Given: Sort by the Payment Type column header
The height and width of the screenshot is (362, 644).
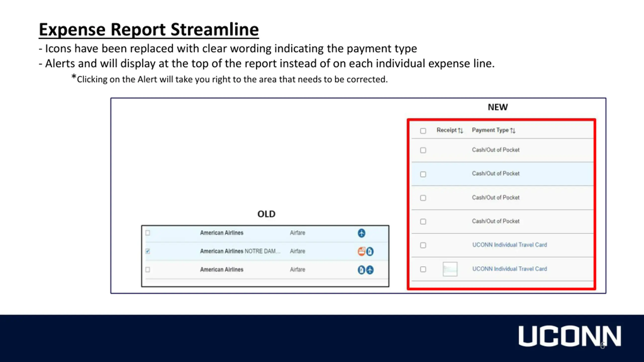Looking at the screenshot, I should tap(490, 130).
